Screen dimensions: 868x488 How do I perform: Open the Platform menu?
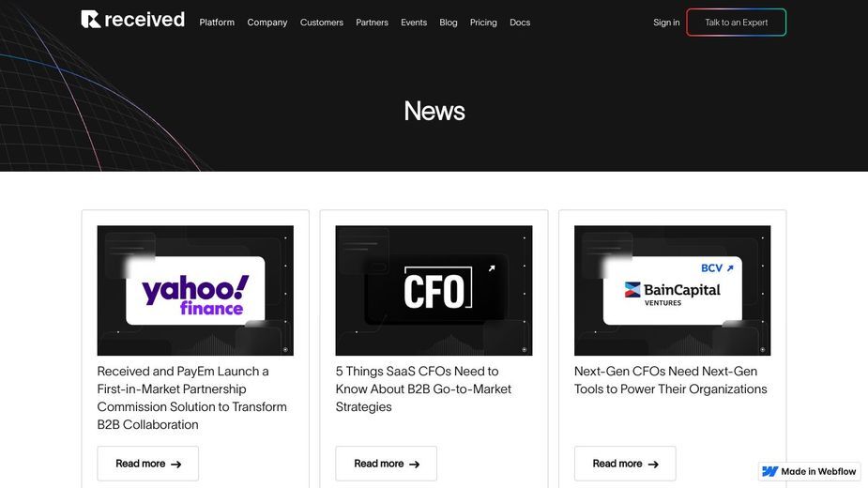pyautogui.click(x=217, y=23)
